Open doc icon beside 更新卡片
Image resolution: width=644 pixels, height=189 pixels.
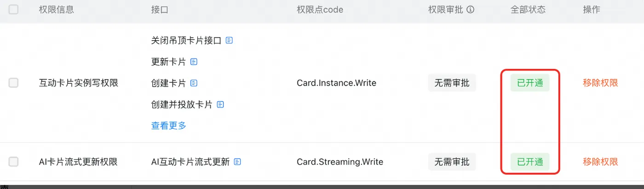click(194, 62)
